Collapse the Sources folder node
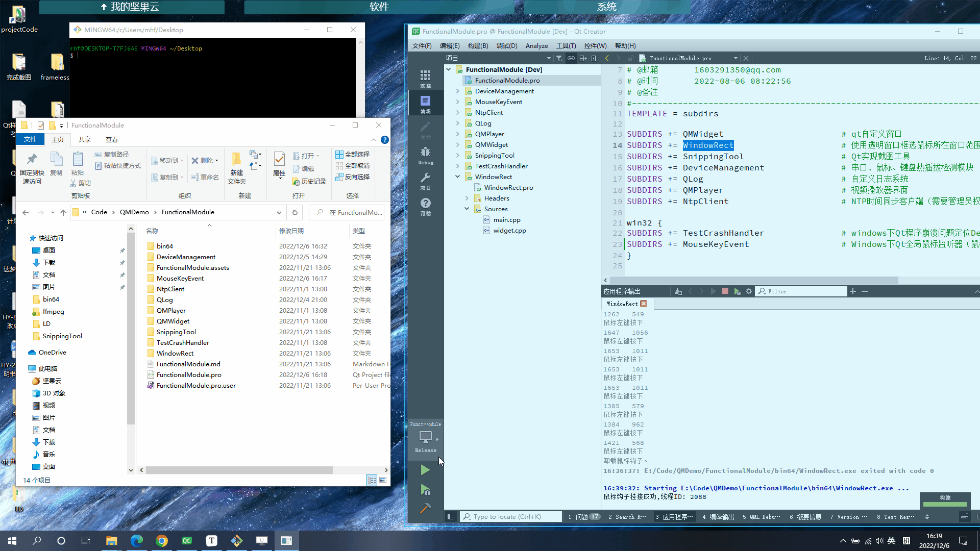Image resolution: width=980 pixels, height=551 pixels. tap(467, 209)
